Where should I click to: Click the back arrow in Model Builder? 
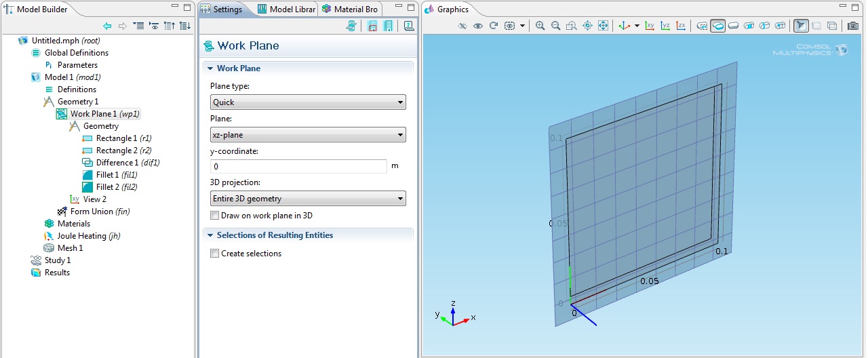pyautogui.click(x=107, y=26)
